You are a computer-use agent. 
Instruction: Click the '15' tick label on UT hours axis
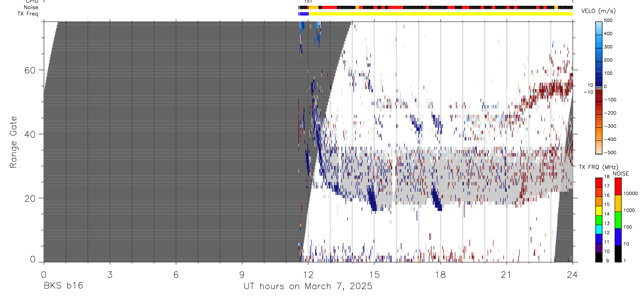click(x=374, y=274)
